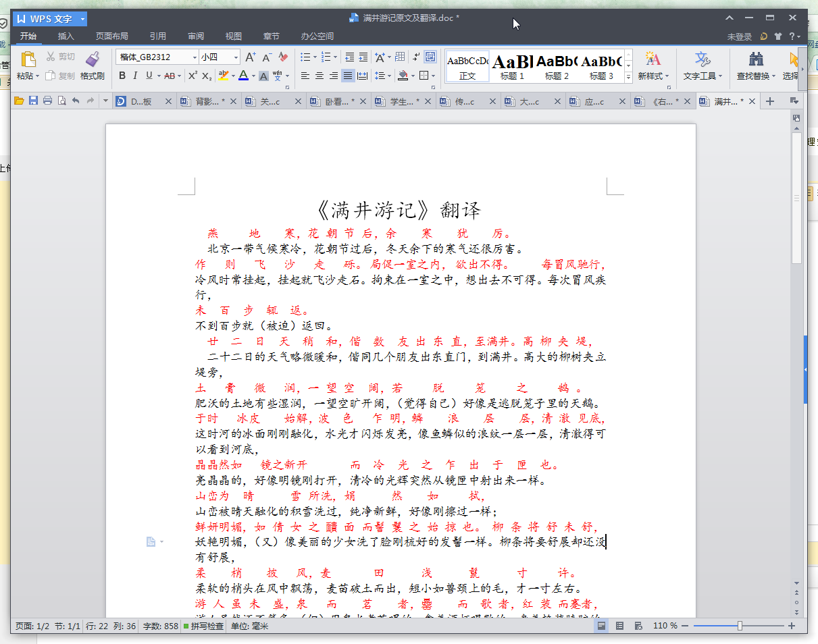This screenshot has height=644, width=818.
Task: Switch to web layout view in status bar
Action: coord(638,626)
